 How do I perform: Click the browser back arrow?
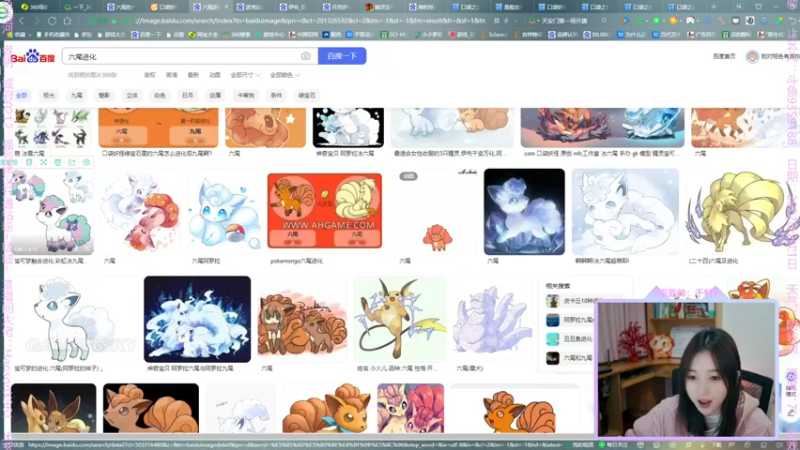[x=21, y=21]
